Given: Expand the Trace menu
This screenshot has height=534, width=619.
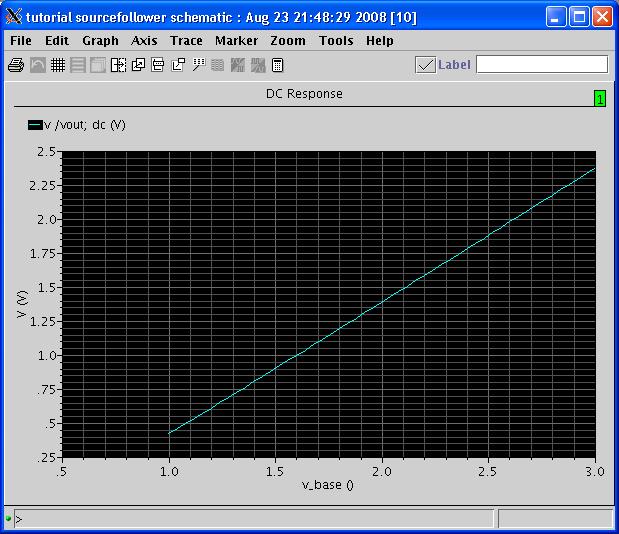Looking at the screenshot, I should pos(186,41).
